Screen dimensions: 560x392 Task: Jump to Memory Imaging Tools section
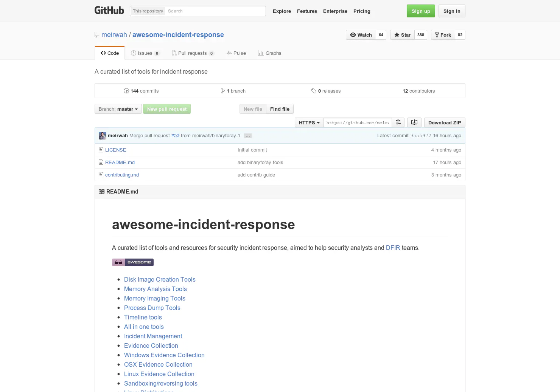pos(155,299)
